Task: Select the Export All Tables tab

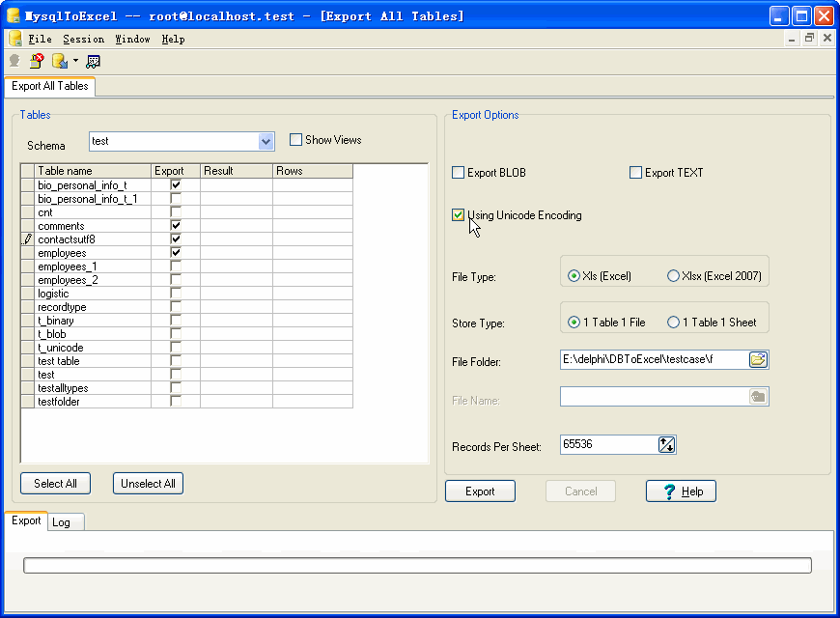Action: coord(50,86)
